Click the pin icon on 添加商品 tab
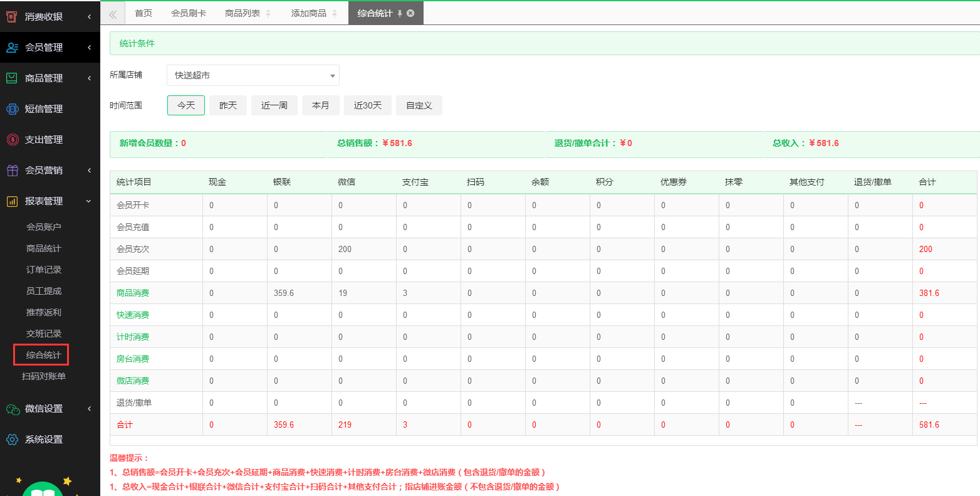Screen dimensions: 980x496 tap(335, 14)
